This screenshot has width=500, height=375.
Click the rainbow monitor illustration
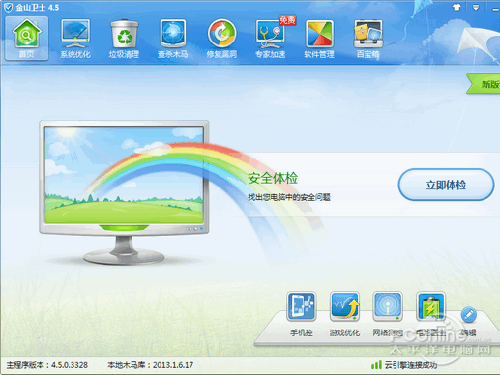click(124, 193)
